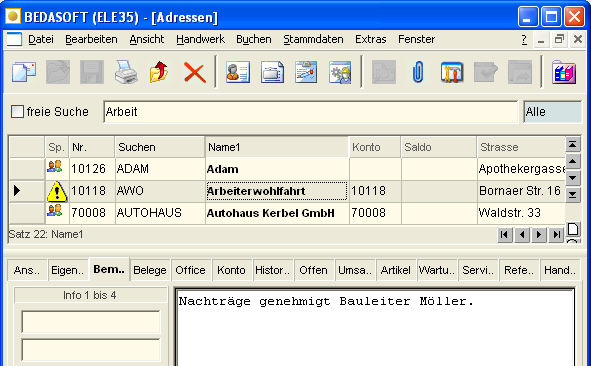
Task: Click the folder with red arrow icon
Action: point(159,72)
